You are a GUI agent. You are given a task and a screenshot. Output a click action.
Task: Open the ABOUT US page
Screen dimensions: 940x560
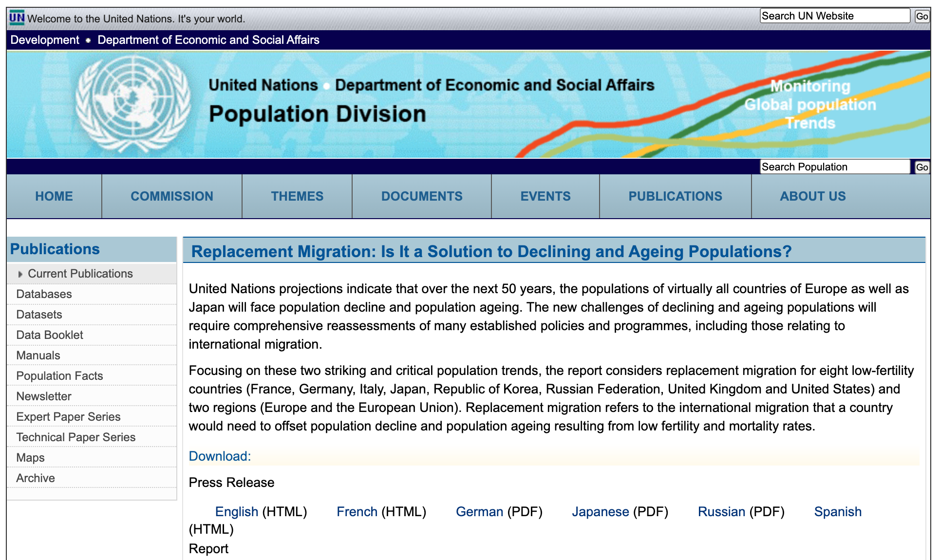point(812,196)
